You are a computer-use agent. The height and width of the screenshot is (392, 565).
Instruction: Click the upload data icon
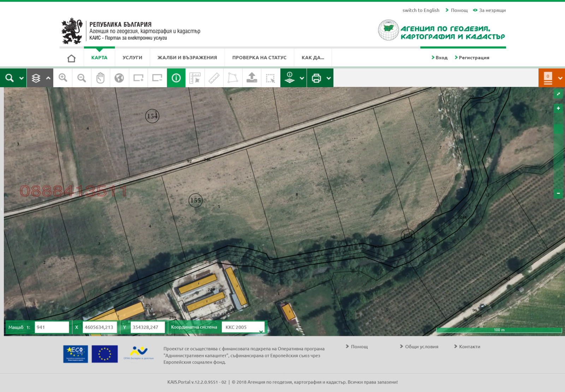tap(252, 78)
